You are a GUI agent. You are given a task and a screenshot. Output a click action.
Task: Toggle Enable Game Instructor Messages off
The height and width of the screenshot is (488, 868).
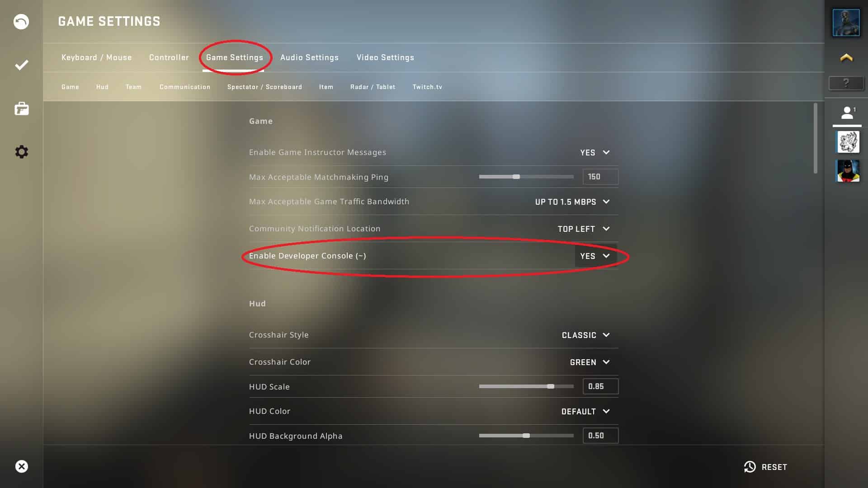[x=593, y=152]
